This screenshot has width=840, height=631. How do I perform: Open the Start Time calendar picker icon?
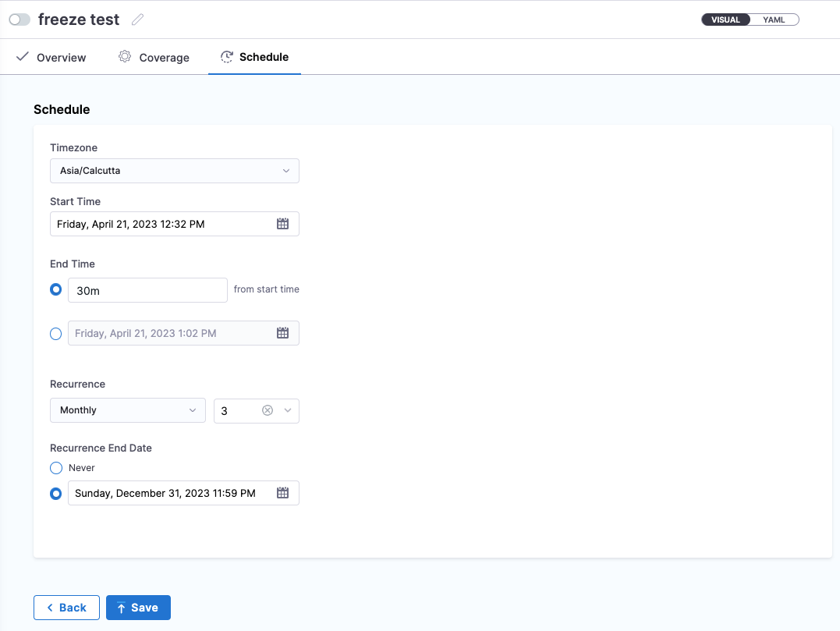[282, 224]
